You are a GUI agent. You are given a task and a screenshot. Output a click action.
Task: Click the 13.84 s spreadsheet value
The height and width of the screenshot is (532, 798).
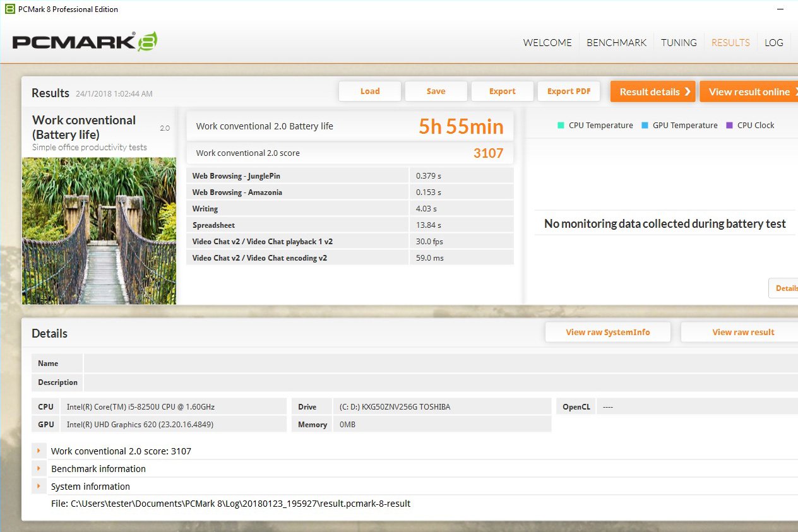point(428,225)
